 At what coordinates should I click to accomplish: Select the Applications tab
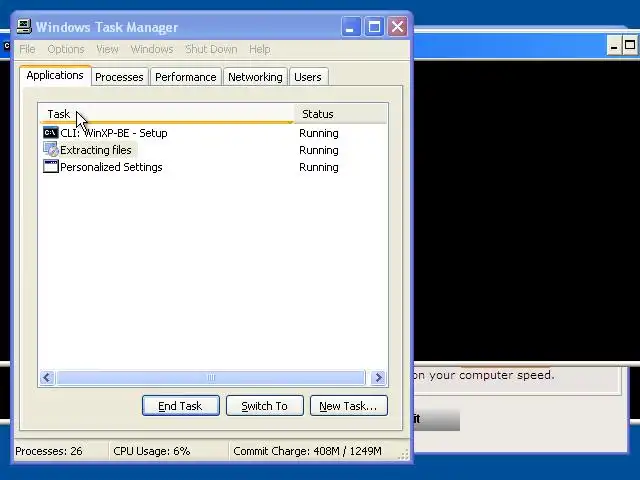click(x=55, y=76)
